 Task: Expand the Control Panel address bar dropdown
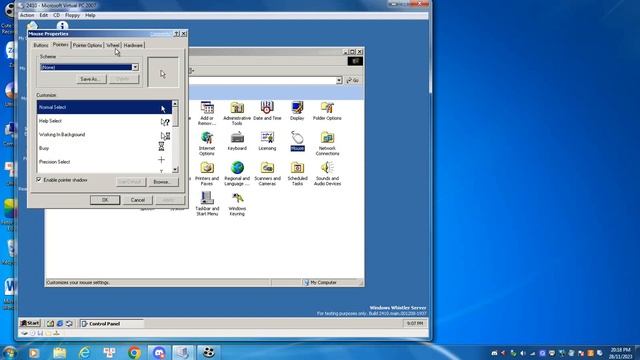coord(339,80)
